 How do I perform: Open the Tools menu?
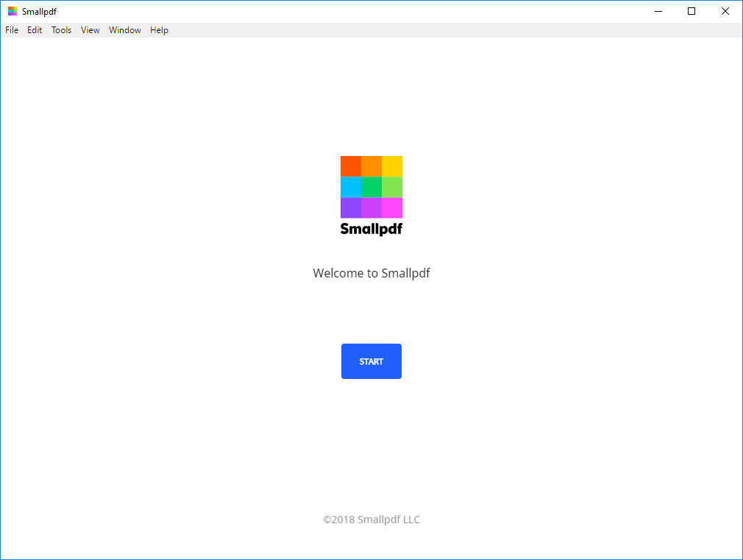coord(62,30)
